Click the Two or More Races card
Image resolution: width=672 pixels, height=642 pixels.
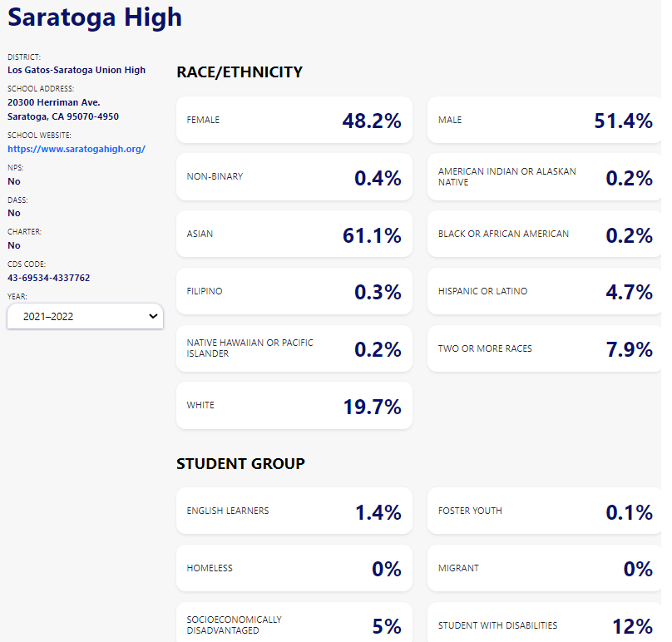coord(545,348)
